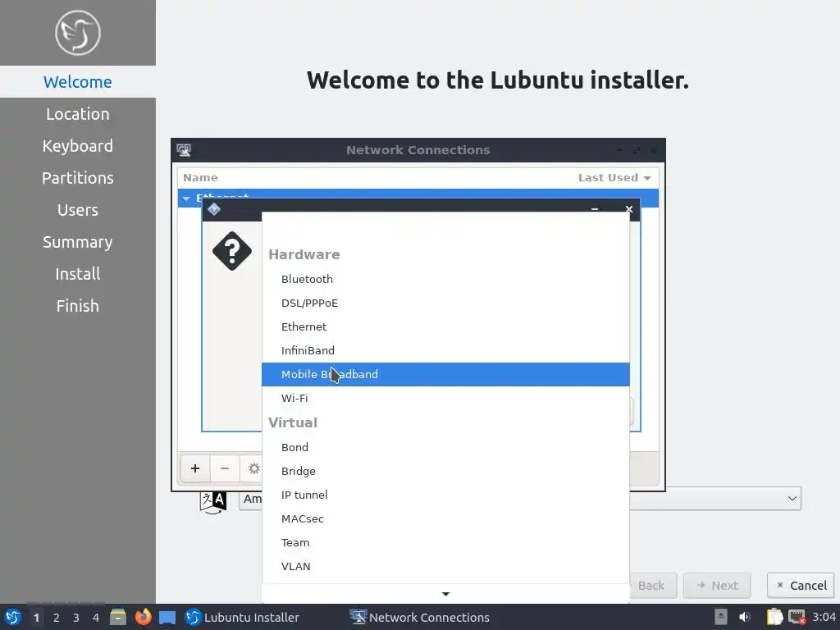840x630 pixels.
Task: Select Mobile Broadband option
Action: 445,374
